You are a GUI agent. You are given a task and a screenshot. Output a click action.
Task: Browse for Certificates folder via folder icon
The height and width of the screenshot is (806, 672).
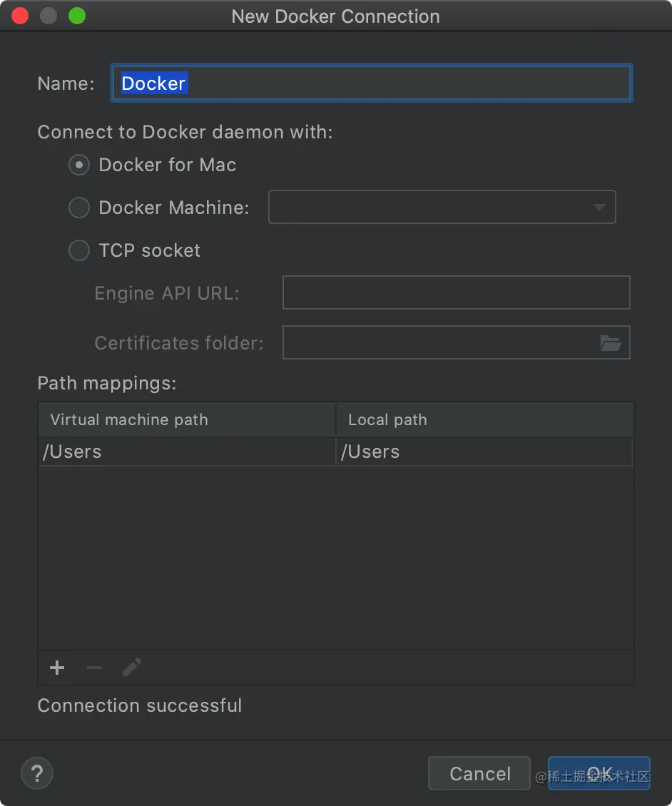611,343
